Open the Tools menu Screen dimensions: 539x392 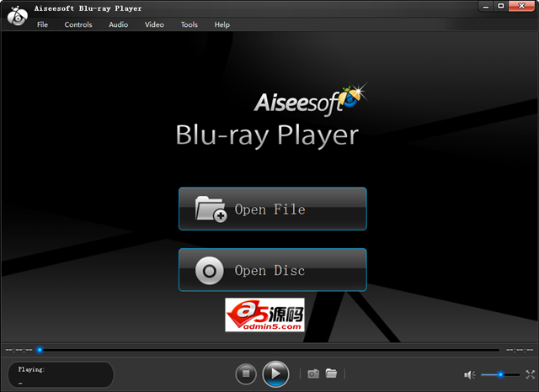click(189, 24)
